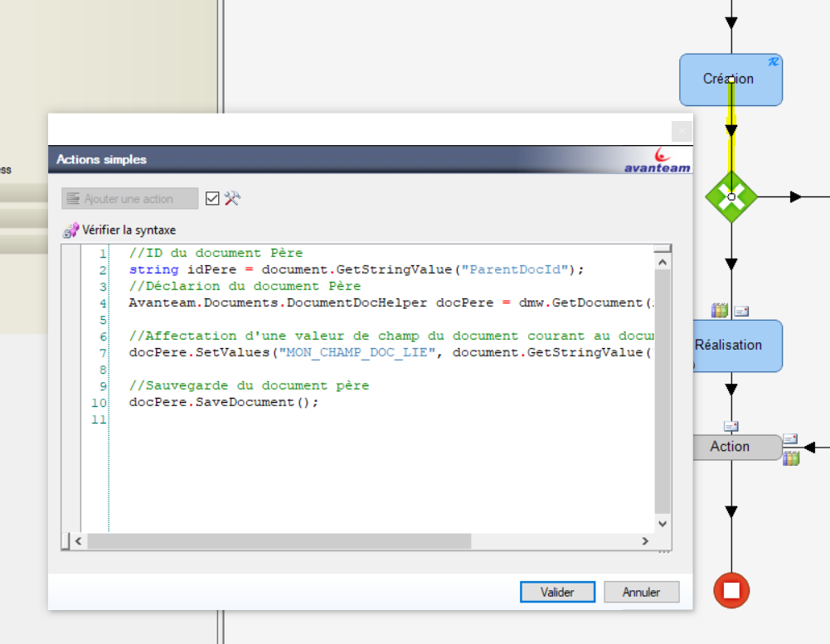The width and height of the screenshot is (830, 644).
Task: Toggle the checkbox next to tools icon
Action: [x=212, y=198]
